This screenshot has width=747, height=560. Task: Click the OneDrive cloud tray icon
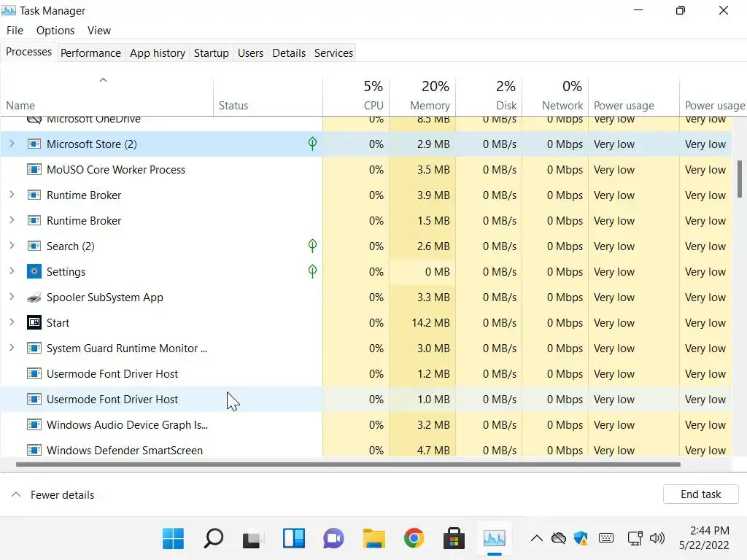[x=558, y=539]
